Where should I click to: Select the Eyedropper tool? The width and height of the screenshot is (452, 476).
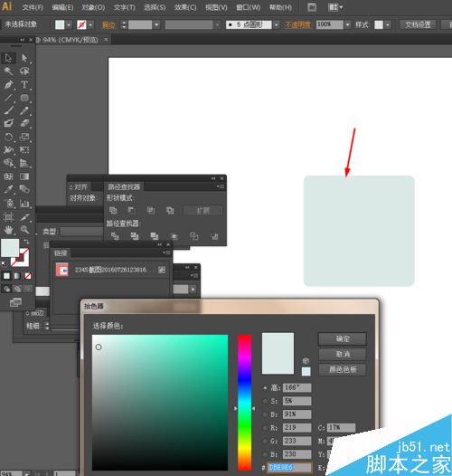8,189
